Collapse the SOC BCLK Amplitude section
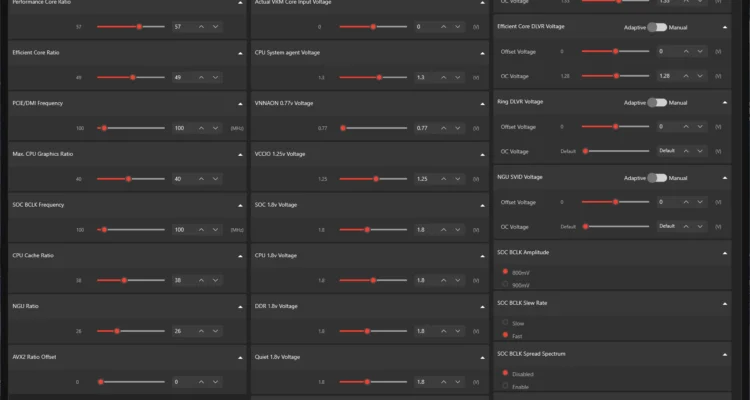 [x=725, y=253]
